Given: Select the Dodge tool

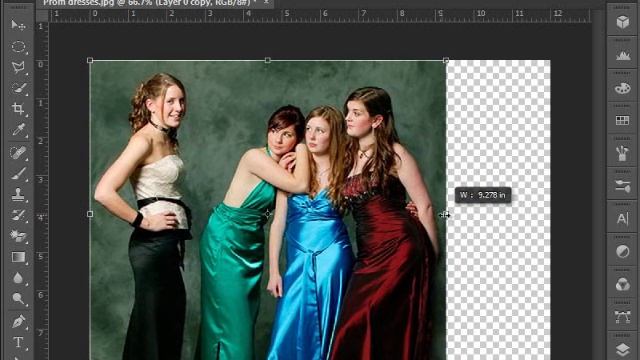Looking at the screenshot, I should click(18, 299).
